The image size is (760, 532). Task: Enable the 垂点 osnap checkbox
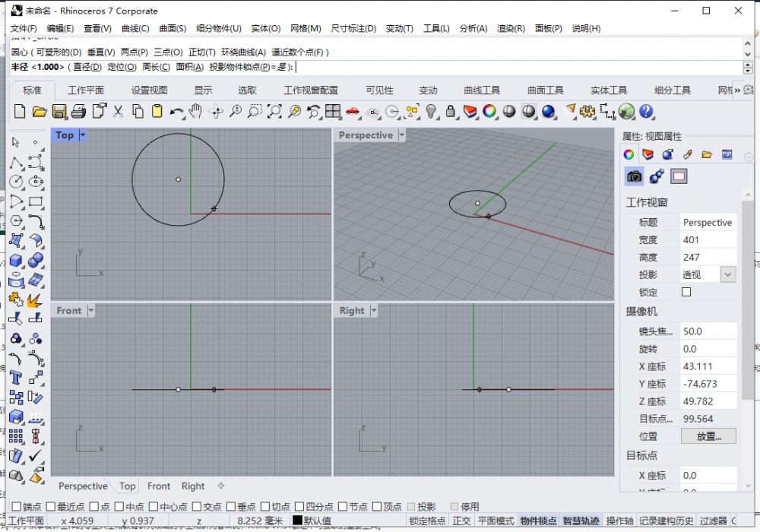click(231, 506)
